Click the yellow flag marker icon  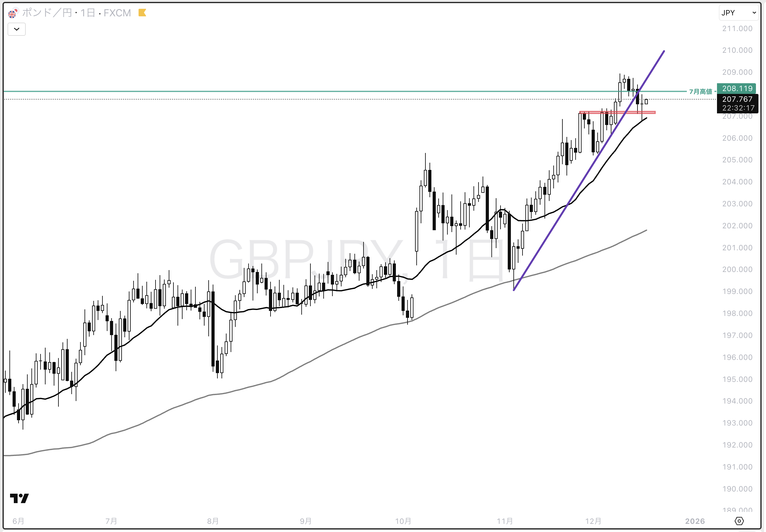[x=142, y=13]
